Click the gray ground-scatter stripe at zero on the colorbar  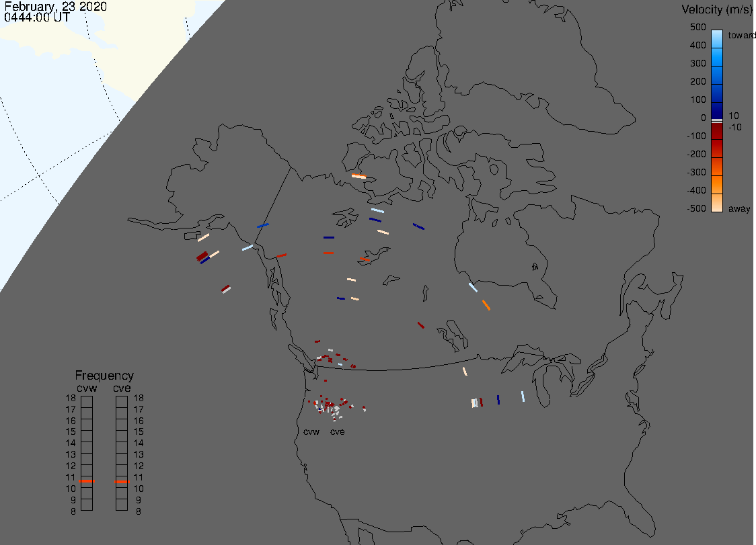coord(717,121)
